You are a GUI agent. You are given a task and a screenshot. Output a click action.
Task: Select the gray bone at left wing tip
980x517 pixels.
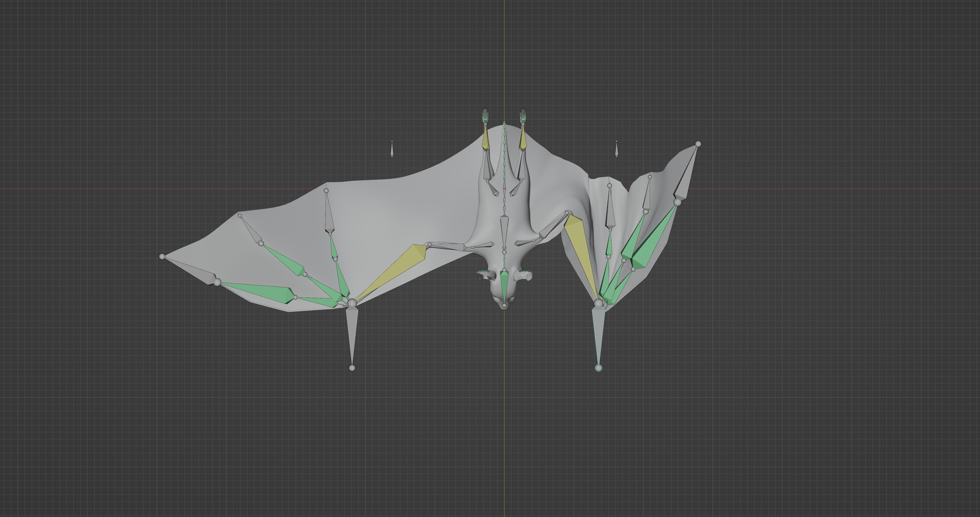(191, 271)
